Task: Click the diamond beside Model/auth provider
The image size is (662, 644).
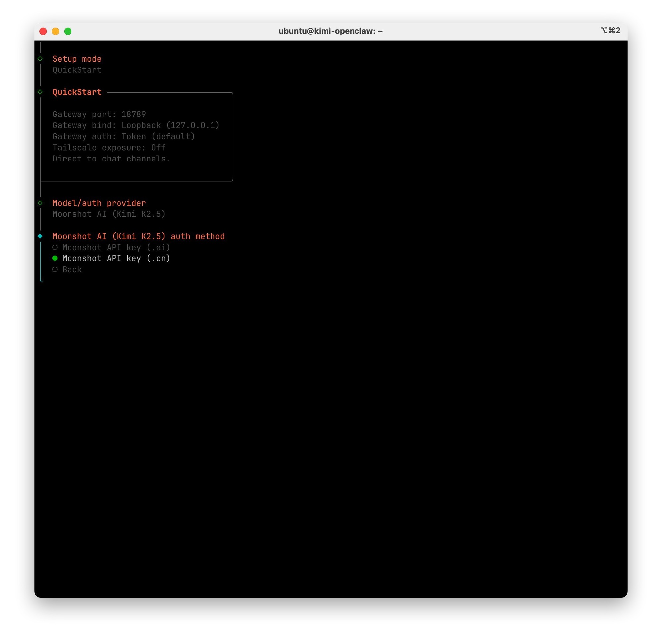Action: (x=40, y=203)
